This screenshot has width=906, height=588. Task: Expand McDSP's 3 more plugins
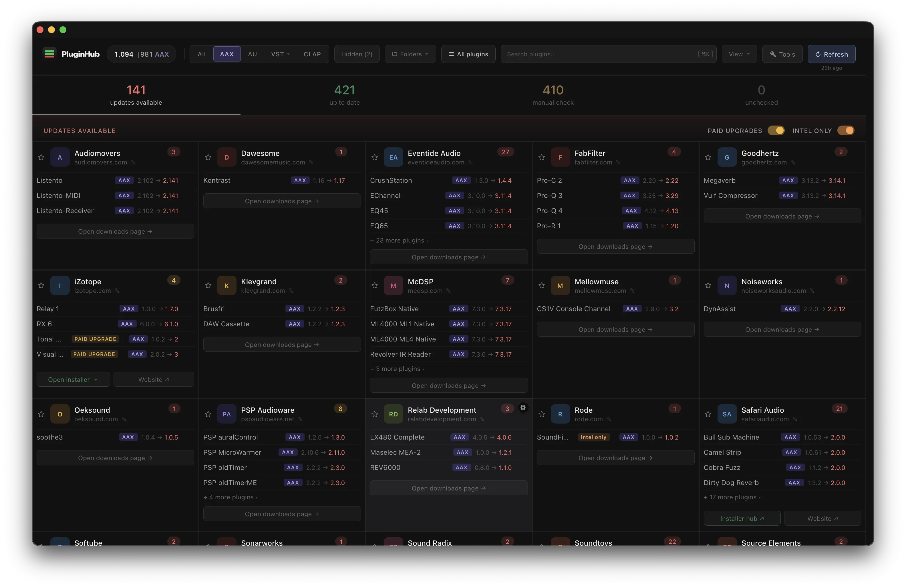coord(397,369)
